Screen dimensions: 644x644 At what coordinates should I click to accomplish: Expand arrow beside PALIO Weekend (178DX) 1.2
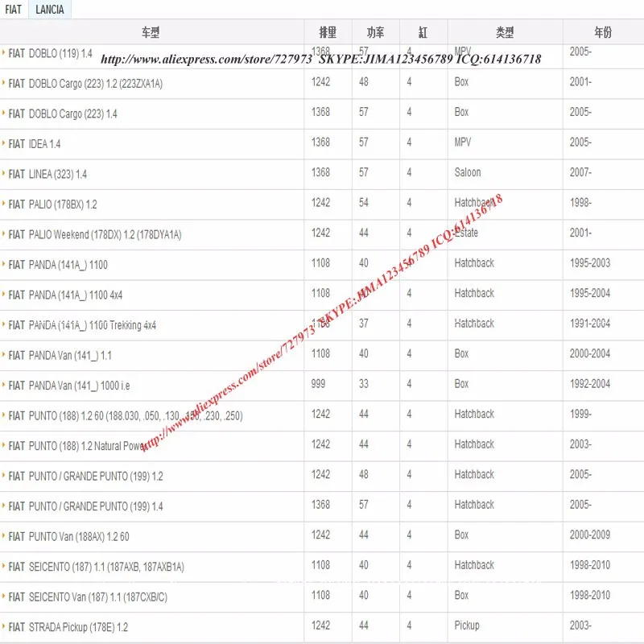[3, 233]
